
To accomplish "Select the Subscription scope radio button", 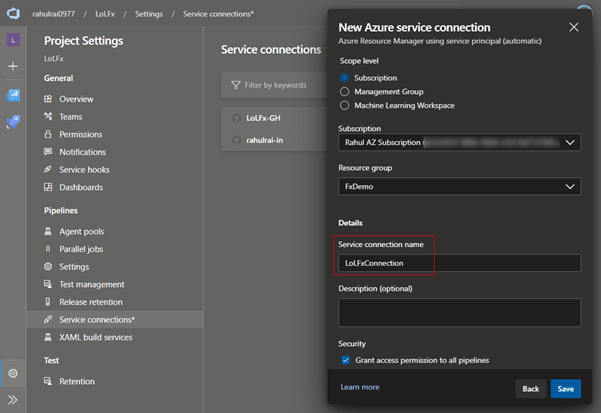I will tap(345, 78).
